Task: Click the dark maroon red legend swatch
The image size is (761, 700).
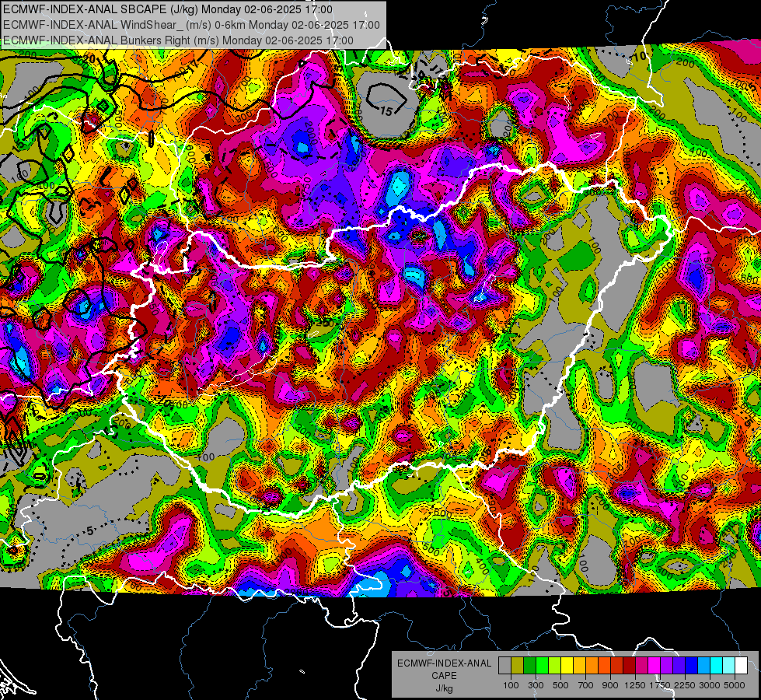Action: pos(630,665)
